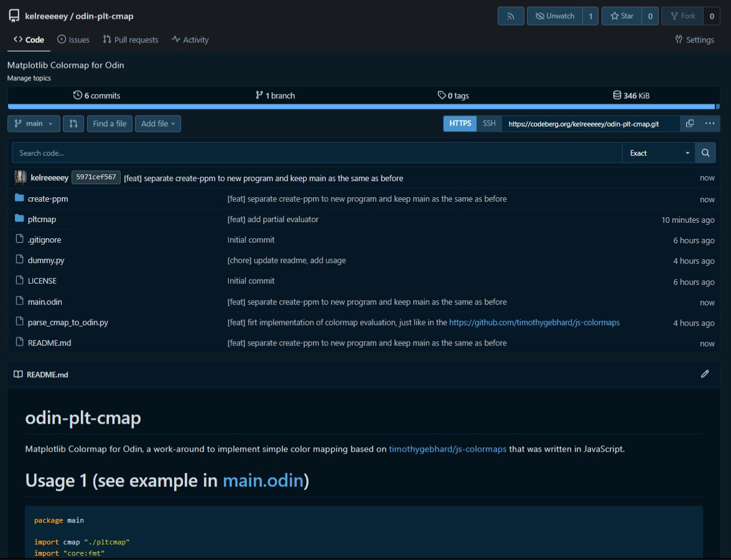Screen dimensions: 731x560
Task: Open timothygebhard/js-colormaps link in README
Action: click(447, 449)
